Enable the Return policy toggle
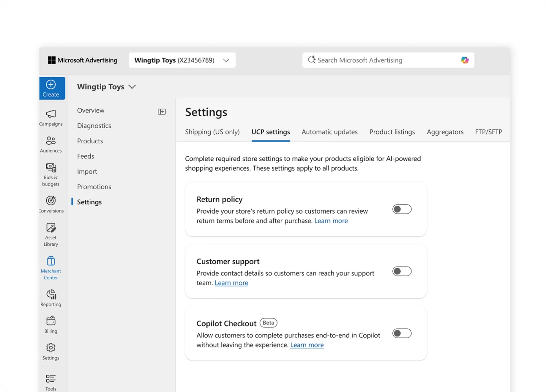 tap(402, 209)
